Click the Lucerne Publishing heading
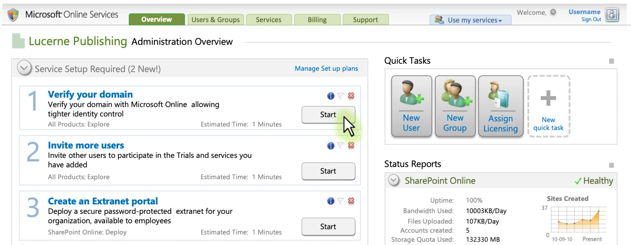644x245 pixels. 78,41
